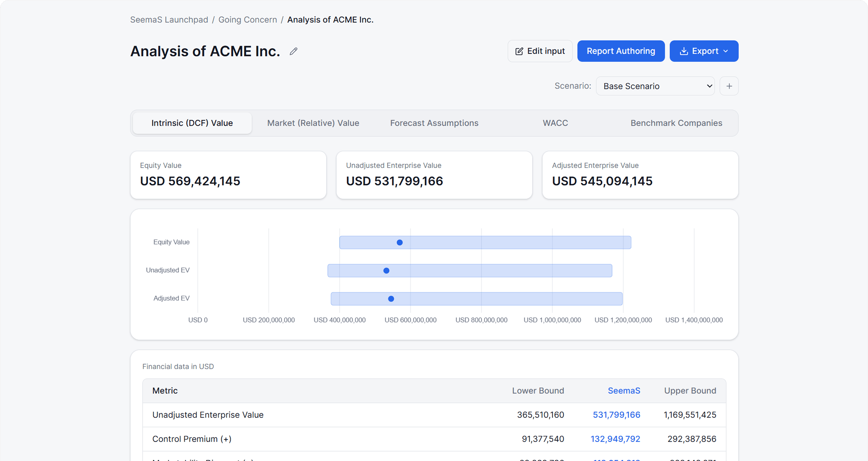The image size is (868, 461).
Task: Click the Unadjusted EV chart marker
Action: coord(386,271)
